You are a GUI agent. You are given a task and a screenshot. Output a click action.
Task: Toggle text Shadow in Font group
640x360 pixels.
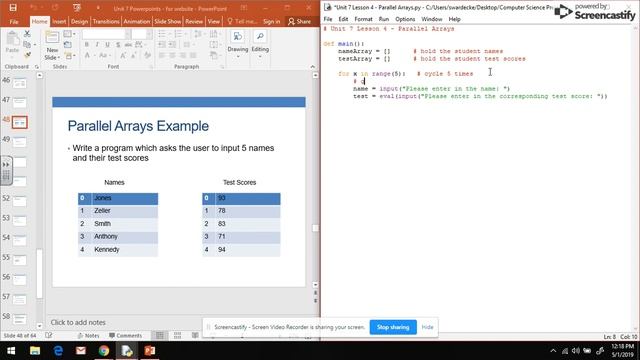118,44
